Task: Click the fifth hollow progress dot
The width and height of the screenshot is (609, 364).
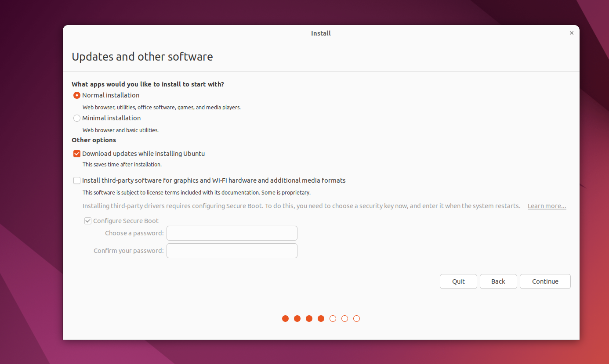Action: click(x=333, y=318)
